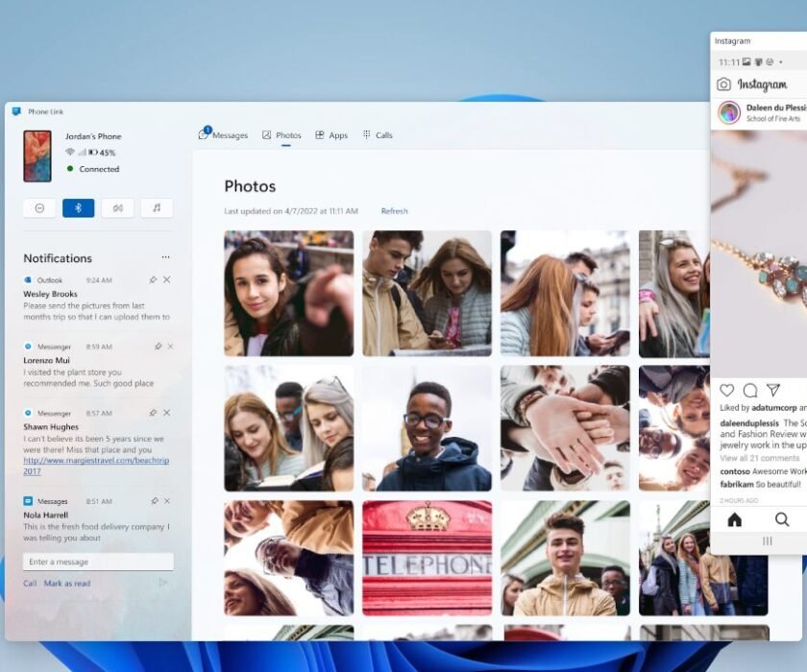The height and width of the screenshot is (672, 807).
Task: Toggle the Bluetooth button off
Action: [x=79, y=208]
